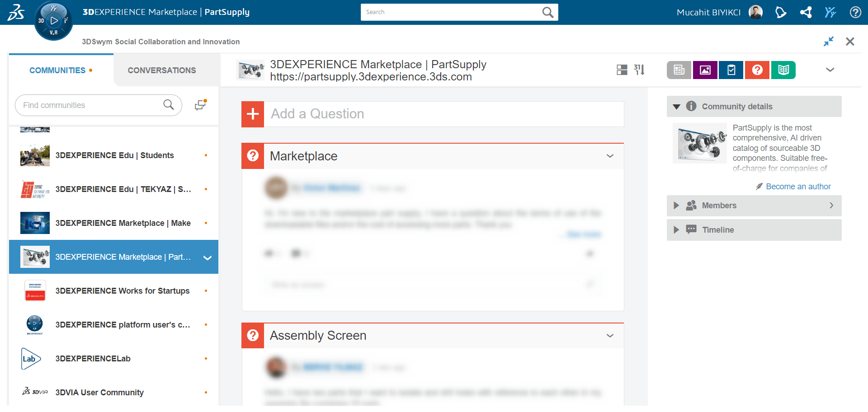Open the Members arrow on the right
This screenshot has height=412, width=868.
click(831, 206)
